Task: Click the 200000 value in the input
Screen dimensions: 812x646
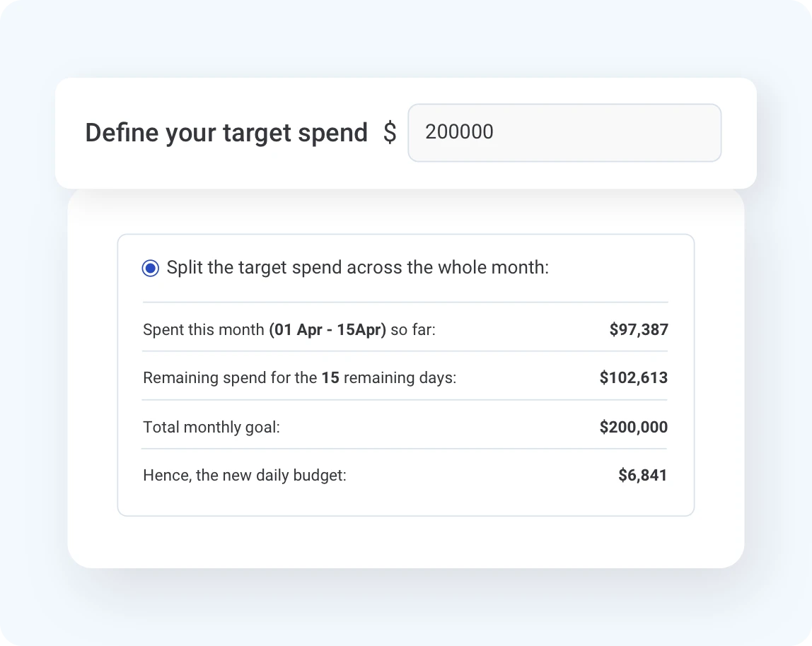Action: coord(460,132)
